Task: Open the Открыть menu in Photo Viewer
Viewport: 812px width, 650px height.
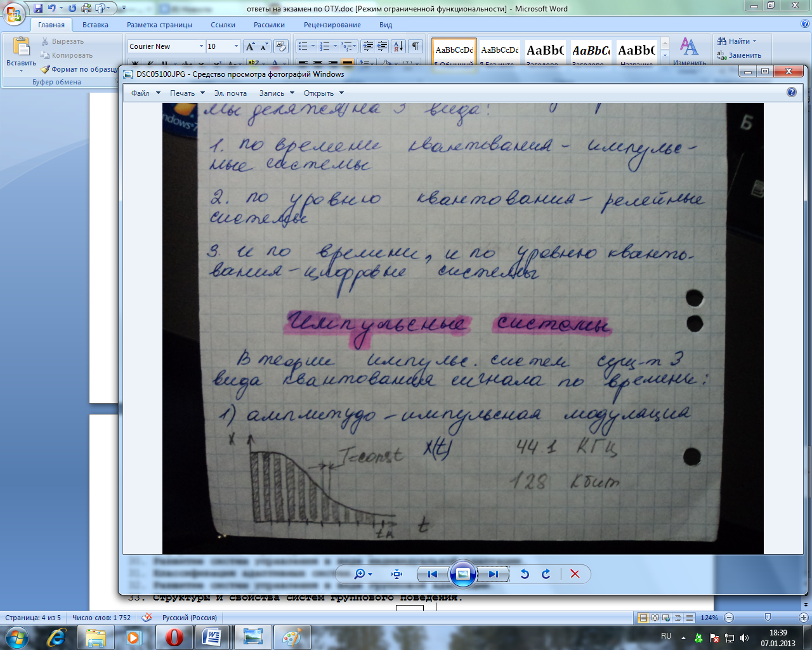Action: click(x=324, y=93)
